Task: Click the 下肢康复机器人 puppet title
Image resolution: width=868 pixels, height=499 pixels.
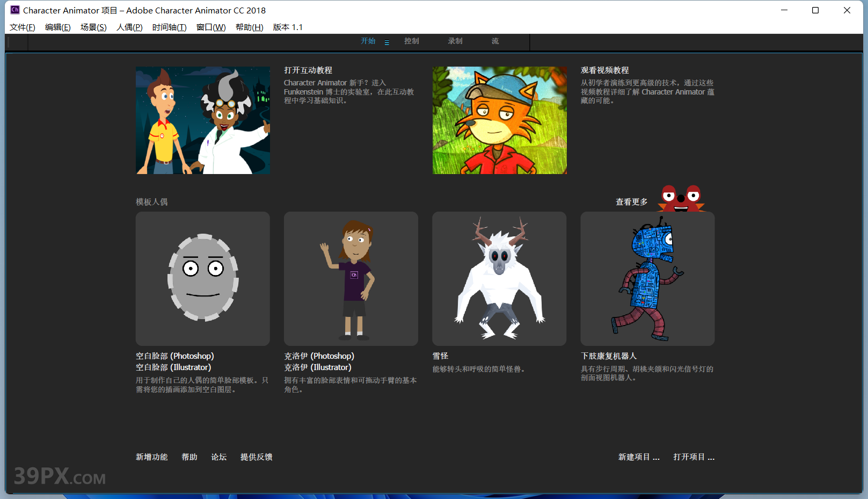Action: [609, 356]
